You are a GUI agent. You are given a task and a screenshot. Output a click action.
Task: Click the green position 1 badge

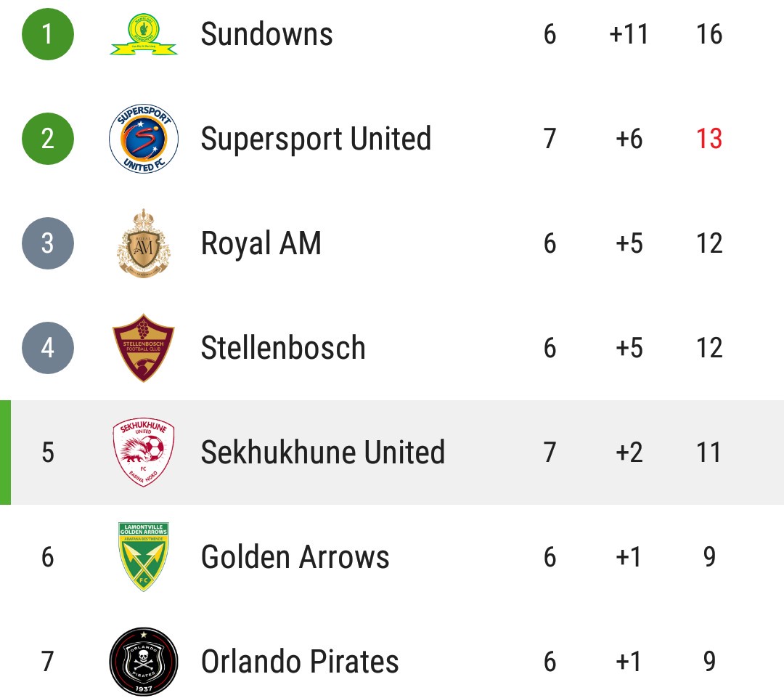point(48,34)
